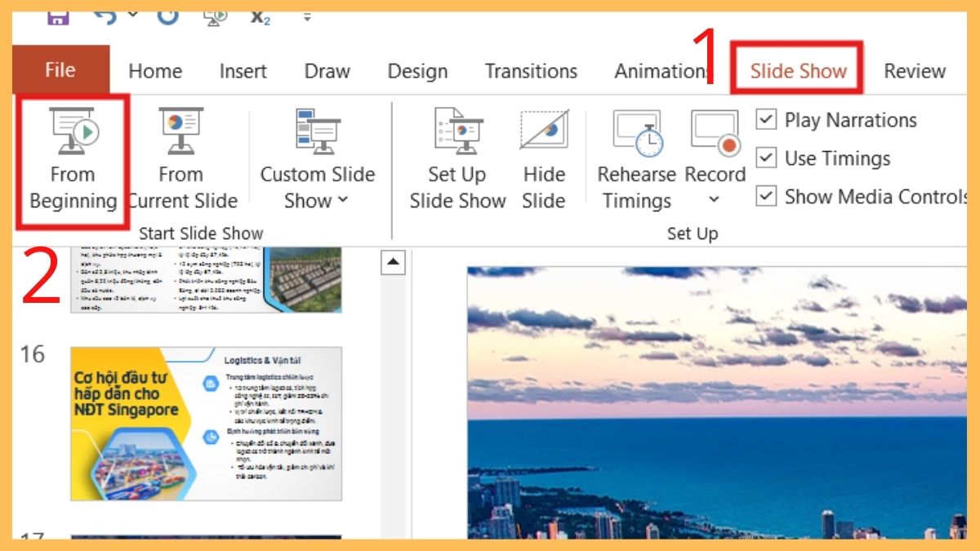Open Custom Slide Show menu
The height and width of the screenshot is (551, 980).
click(x=318, y=159)
